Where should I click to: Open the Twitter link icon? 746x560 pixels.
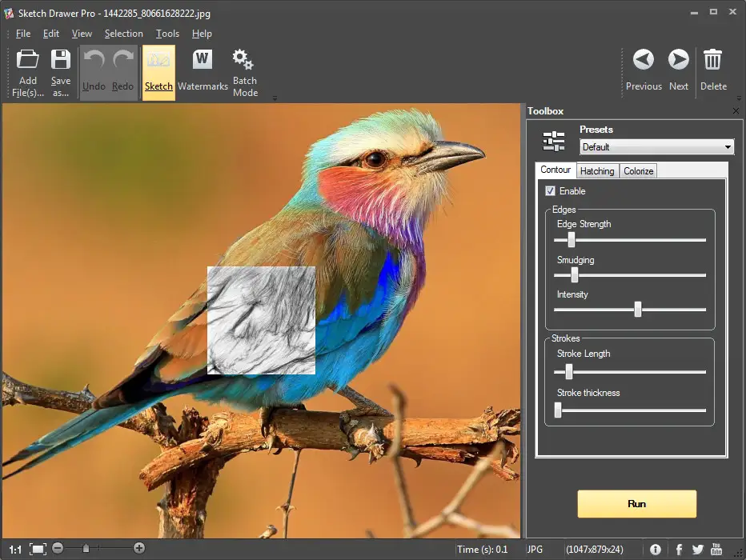(x=697, y=550)
